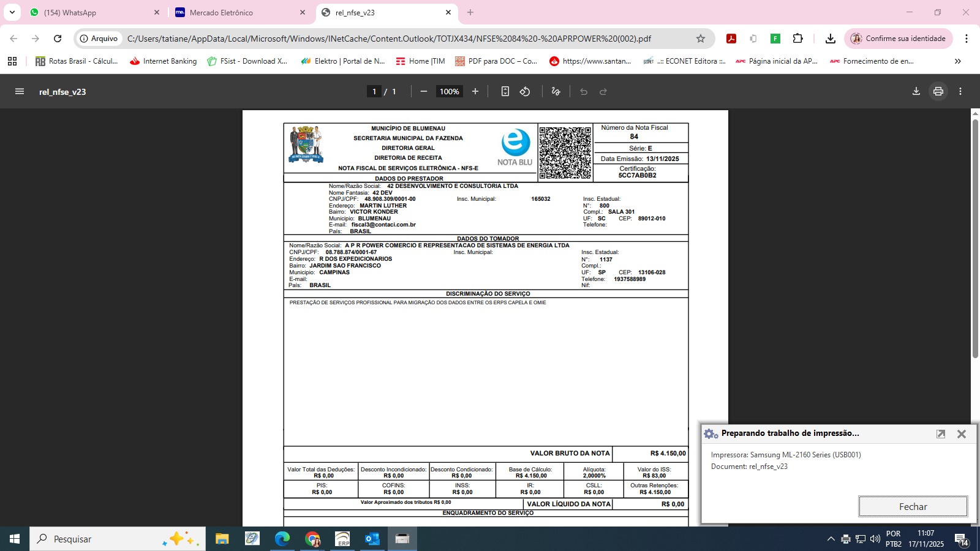The image size is (980, 551).
Task: Open the Adobe Acrobat extension icon
Action: click(731, 39)
